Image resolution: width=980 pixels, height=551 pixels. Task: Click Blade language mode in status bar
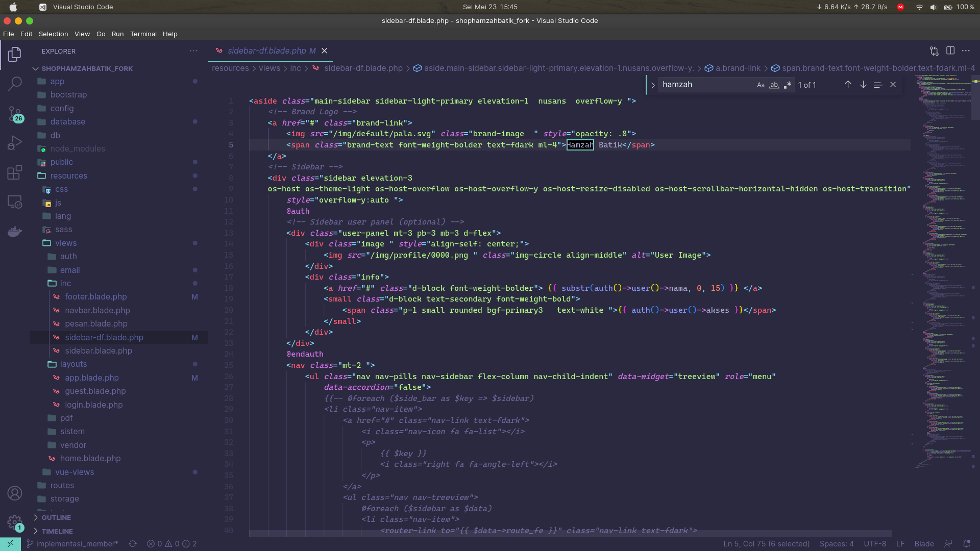(x=924, y=544)
